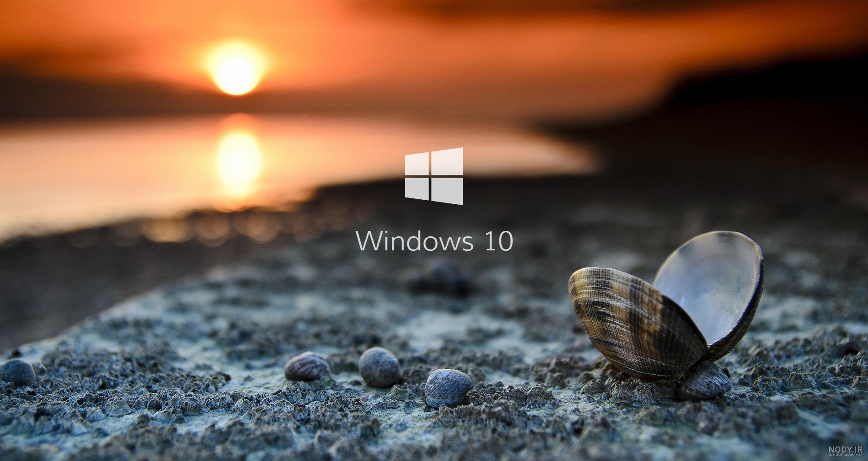Click the rightmost of three center shells
868x461 pixels.
[x=448, y=388]
